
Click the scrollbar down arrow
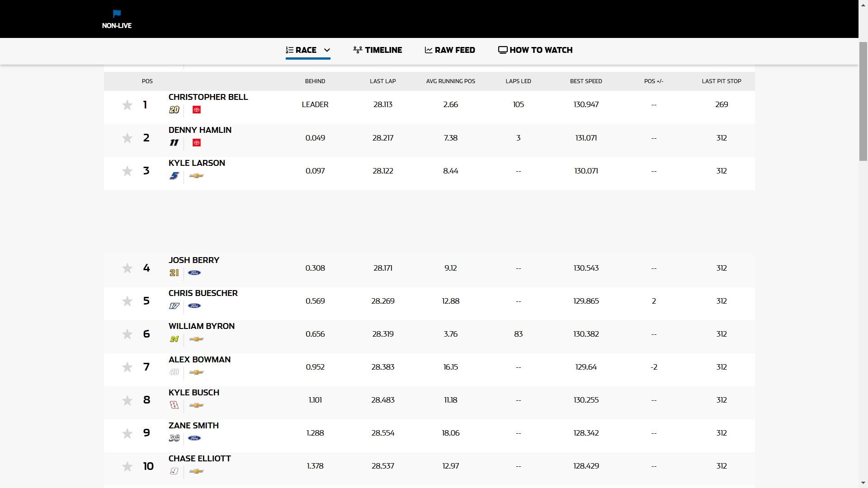863,483
